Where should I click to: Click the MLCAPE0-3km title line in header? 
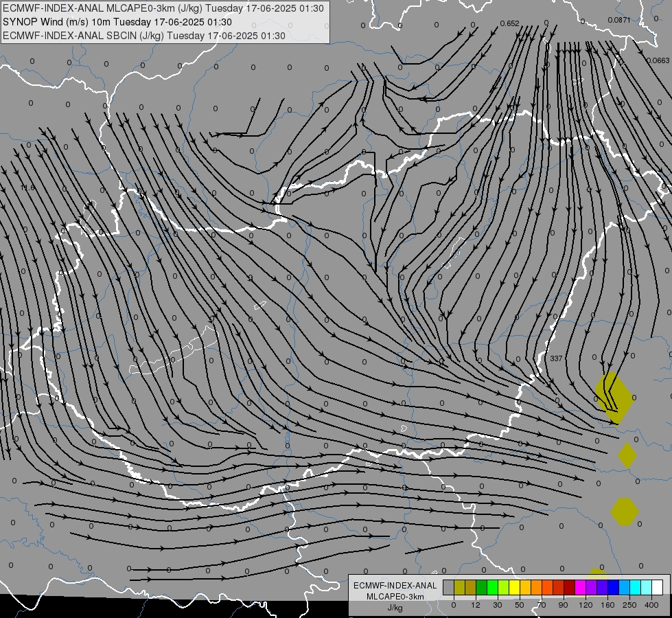pyautogui.click(x=163, y=8)
